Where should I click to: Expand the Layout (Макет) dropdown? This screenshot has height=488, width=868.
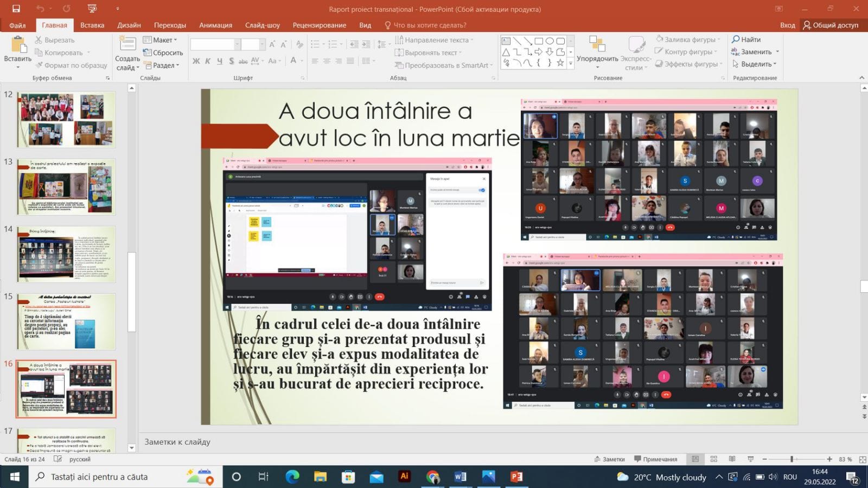[161, 40]
